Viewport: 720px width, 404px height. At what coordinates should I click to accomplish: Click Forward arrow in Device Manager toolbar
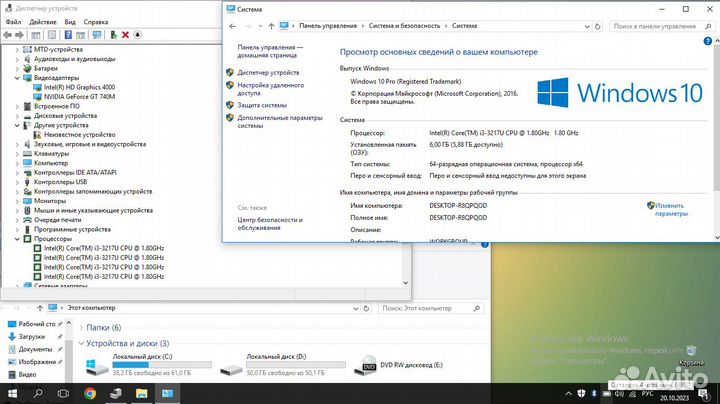pyautogui.click(x=19, y=35)
